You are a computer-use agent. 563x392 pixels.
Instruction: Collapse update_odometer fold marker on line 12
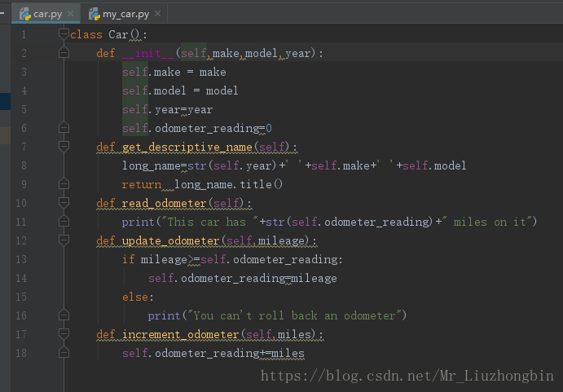coord(64,240)
